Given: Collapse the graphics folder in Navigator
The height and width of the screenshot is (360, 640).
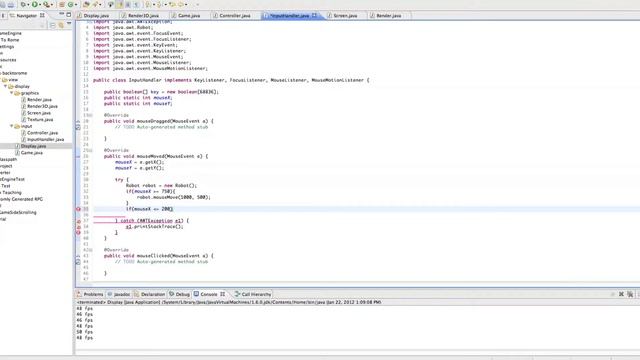Looking at the screenshot, I should pos(11,93).
